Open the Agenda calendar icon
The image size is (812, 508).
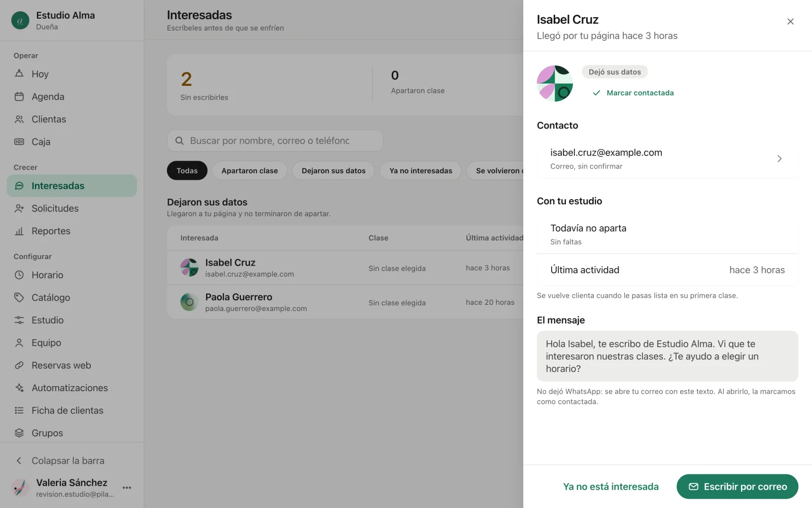click(19, 97)
